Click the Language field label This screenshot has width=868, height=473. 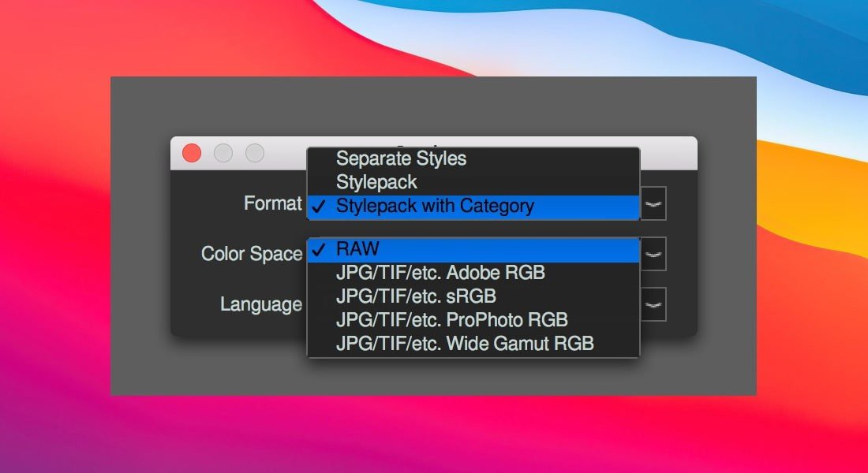point(260,304)
